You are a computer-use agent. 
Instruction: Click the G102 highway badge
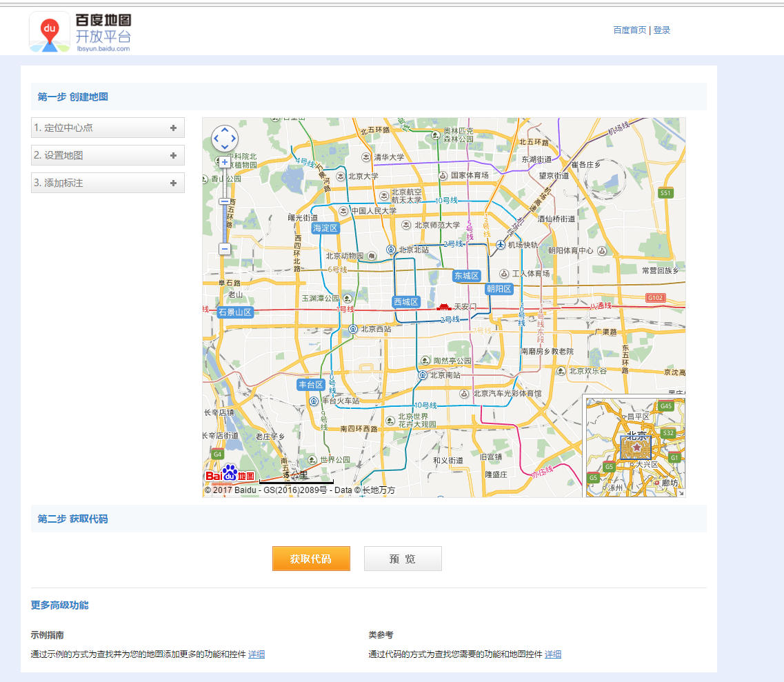(656, 297)
